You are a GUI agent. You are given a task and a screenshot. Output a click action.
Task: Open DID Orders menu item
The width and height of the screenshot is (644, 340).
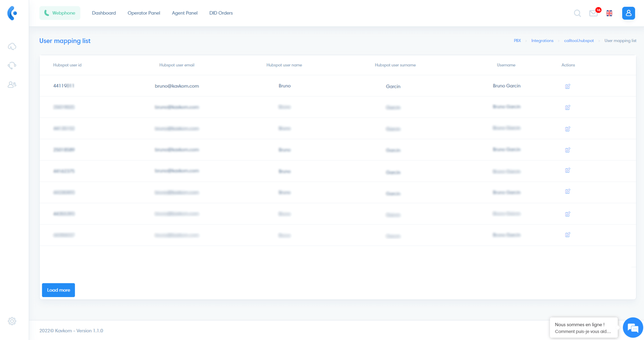pyautogui.click(x=221, y=13)
